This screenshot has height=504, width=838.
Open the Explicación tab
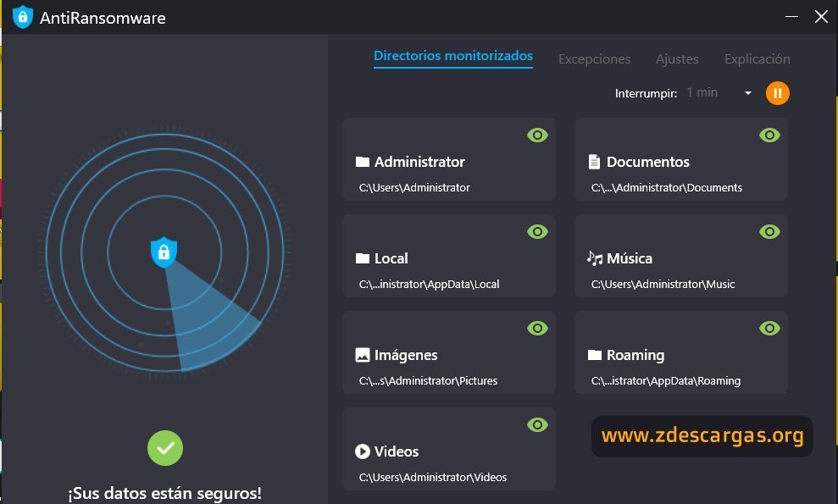(x=758, y=59)
